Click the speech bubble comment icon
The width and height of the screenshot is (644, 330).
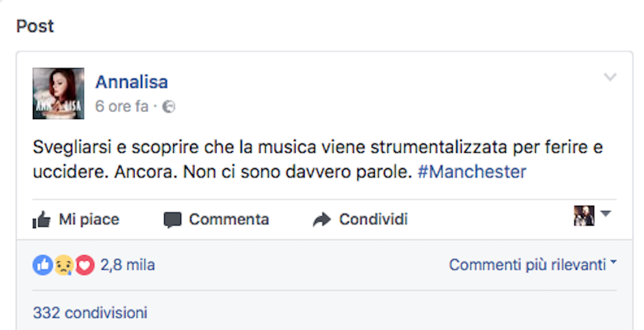pyautogui.click(x=172, y=220)
